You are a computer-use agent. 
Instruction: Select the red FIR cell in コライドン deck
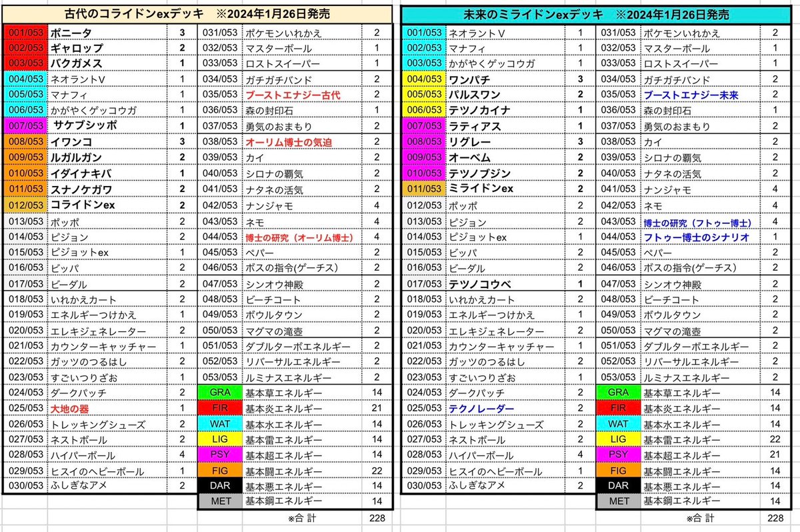click(x=219, y=409)
